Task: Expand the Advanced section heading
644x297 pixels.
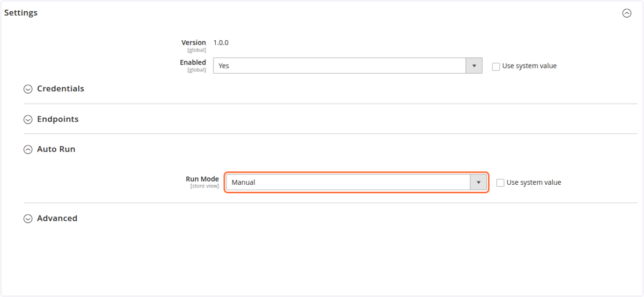Action: click(57, 218)
